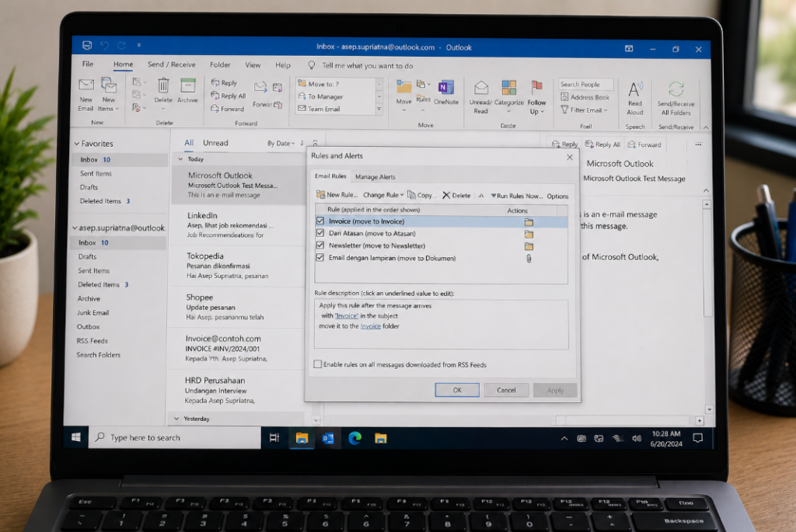The height and width of the screenshot is (532, 796).
Task: Open the Junk Email folder
Action: 93,313
